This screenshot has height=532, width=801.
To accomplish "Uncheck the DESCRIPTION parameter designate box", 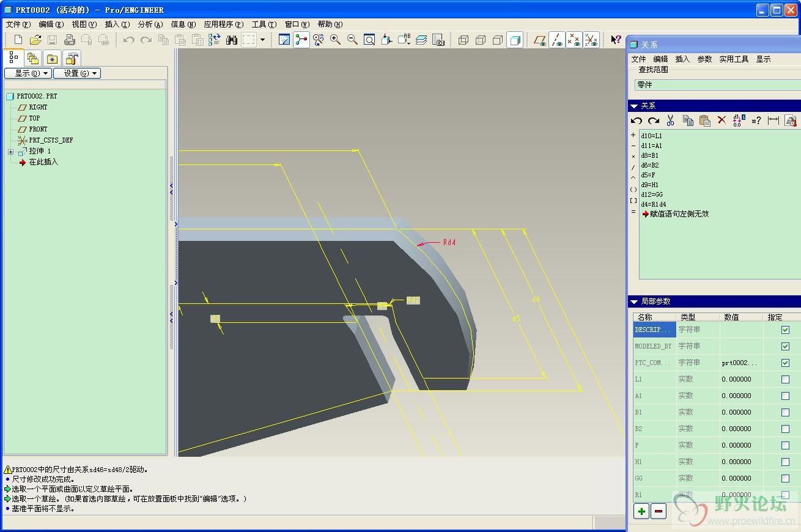I will pos(786,330).
